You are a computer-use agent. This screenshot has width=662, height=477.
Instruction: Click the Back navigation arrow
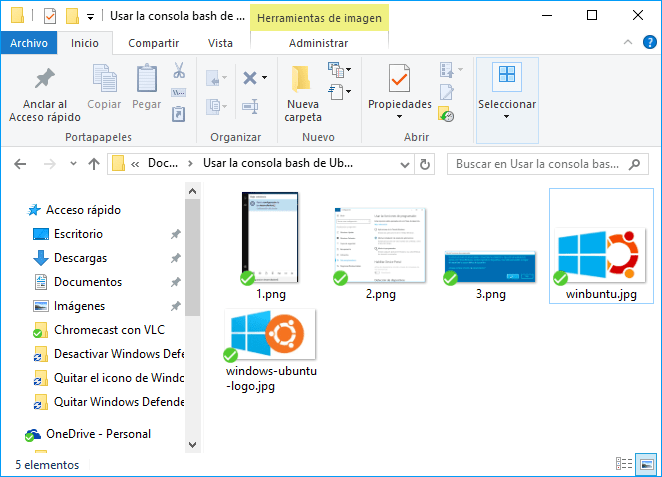[x=20, y=164]
